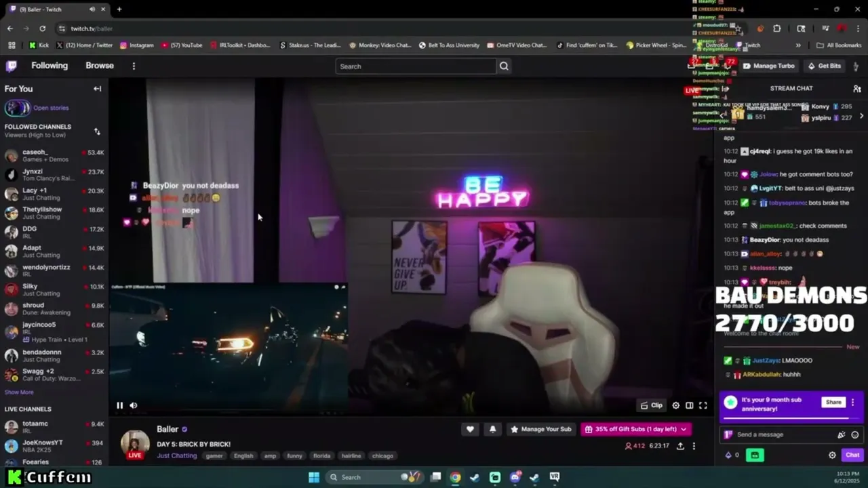Screen dimensions: 868x488
Task: Open totaamc in Live Channels
Action: [x=54, y=427]
